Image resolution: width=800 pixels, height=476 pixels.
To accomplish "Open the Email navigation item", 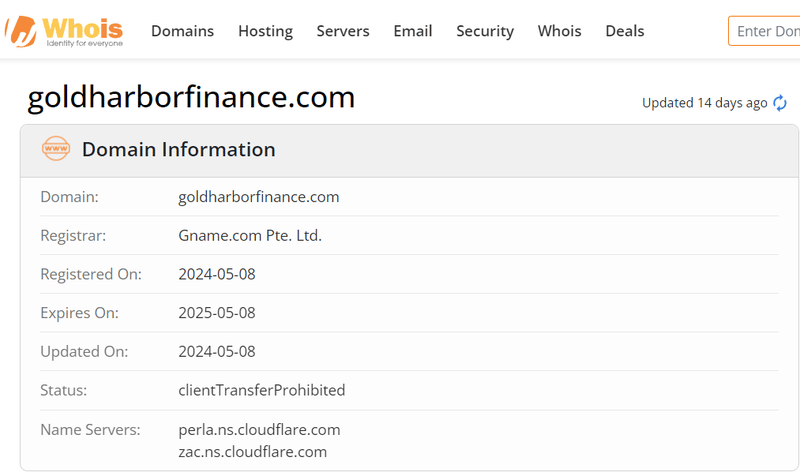I will point(413,31).
